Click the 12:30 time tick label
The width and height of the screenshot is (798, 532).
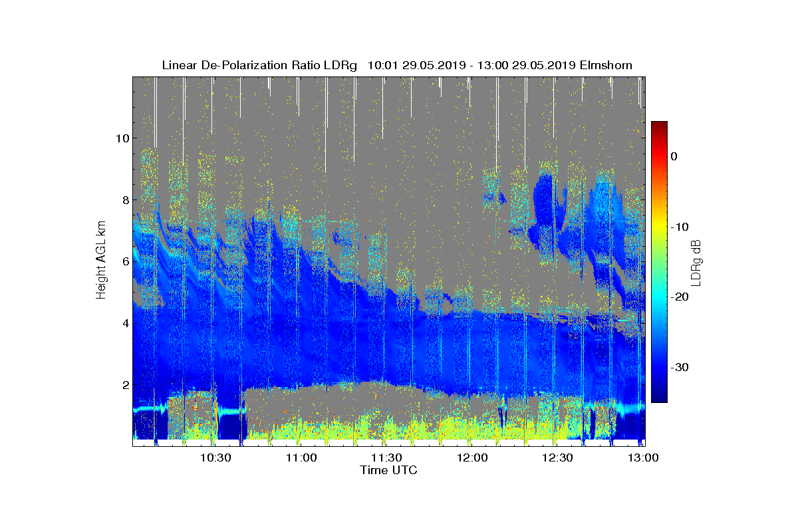(557, 458)
